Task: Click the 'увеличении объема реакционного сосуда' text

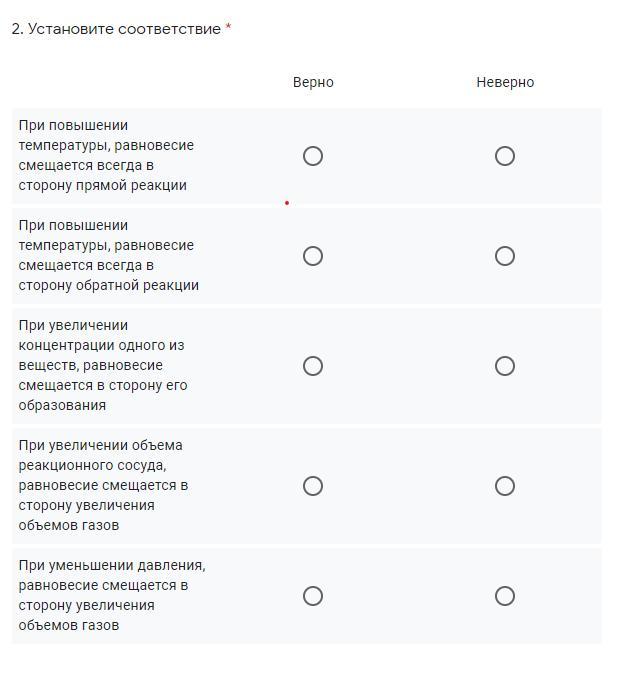Action: click(103, 485)
